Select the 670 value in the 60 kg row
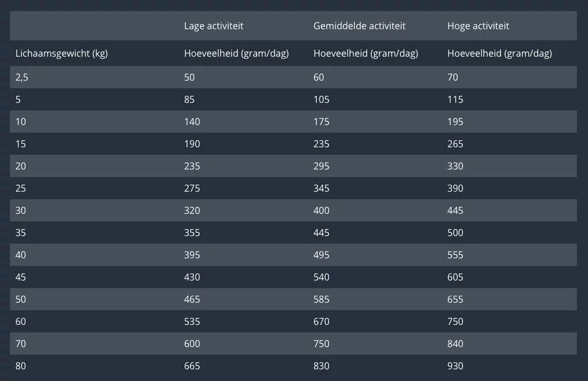 point(321,321)
